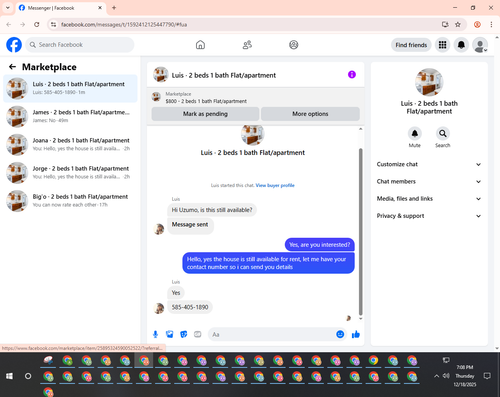500x397 pixels.
Task: Open Chrome three-dot menu
Action: pos(491,24)
